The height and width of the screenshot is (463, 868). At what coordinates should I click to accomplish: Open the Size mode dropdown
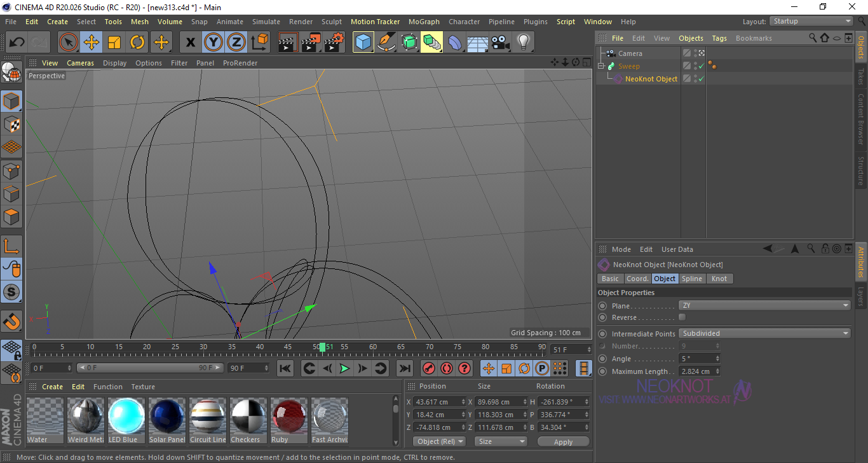click(x=502, y=441)
